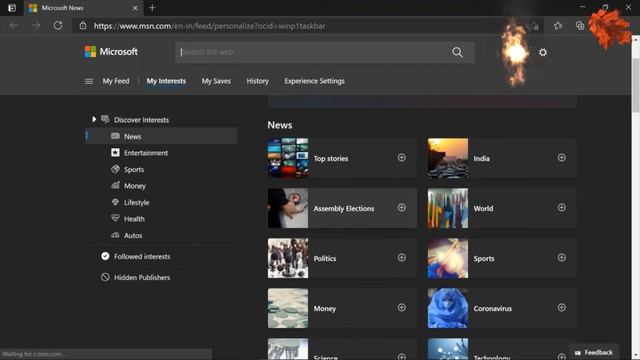The width and height of the screenshot is (640, 360).
Task: Add Assembly Elections interest plus icon
Action: click(x=402, y=208)
